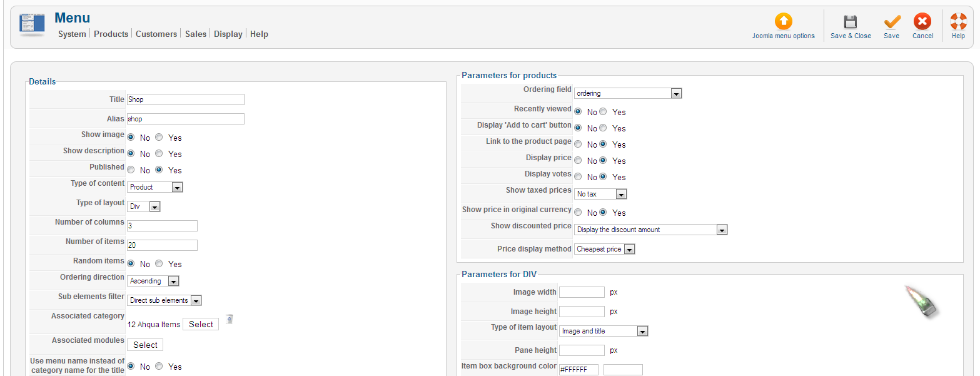Image resolution: width=980 pixels, height=376 pixels.
Task: Click the Title text field
Action: pyautogui.click(x=185, y=99)
